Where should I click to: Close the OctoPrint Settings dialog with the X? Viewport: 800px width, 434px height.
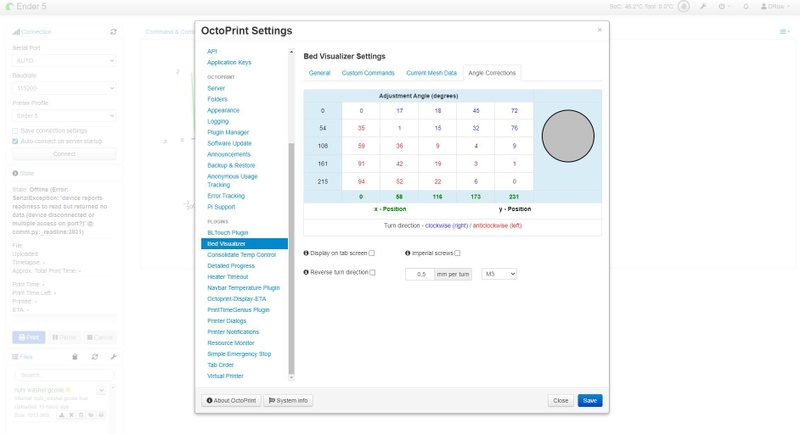pyautogui.click(x=599, y=30)
